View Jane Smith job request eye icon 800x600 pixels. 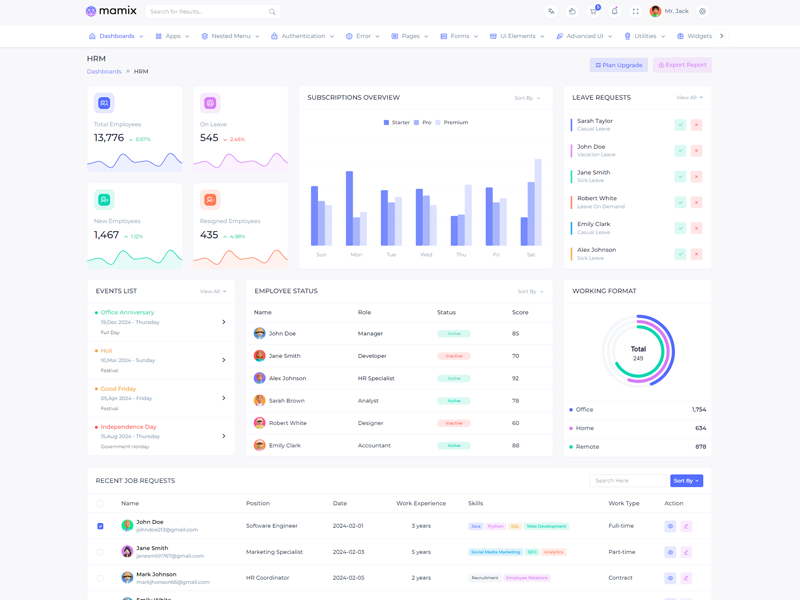670,552
